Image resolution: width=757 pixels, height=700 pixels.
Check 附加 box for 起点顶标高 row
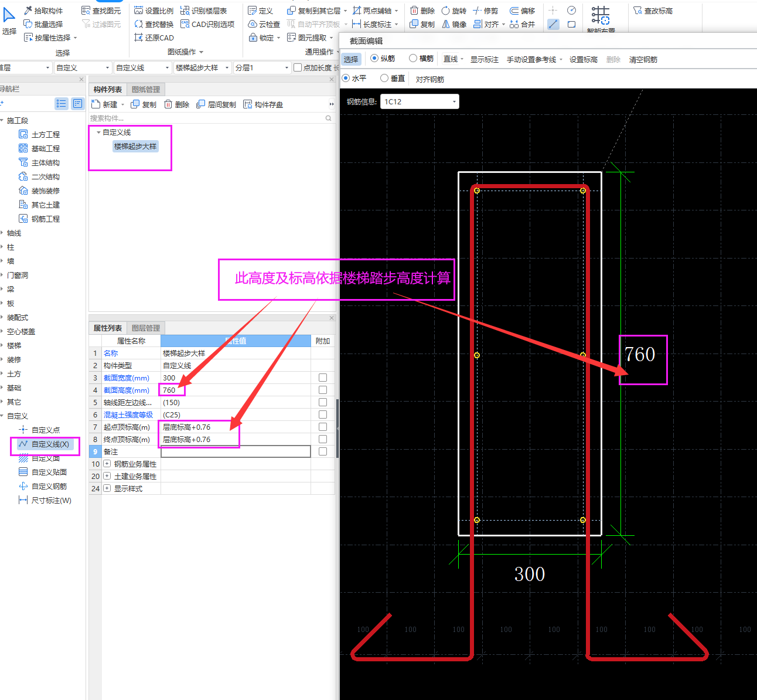[x=323, y=427]
